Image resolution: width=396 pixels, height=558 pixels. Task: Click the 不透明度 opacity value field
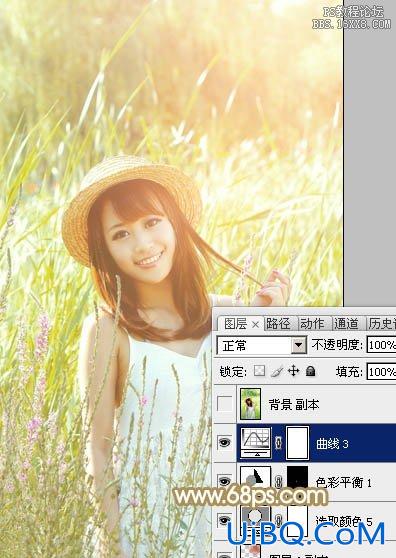(x=381, y=345)
